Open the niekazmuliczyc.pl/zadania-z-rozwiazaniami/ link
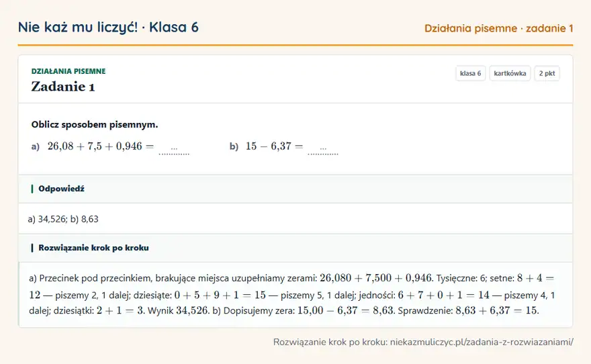This screenshot has height=364, width=591. pos(482,342)
